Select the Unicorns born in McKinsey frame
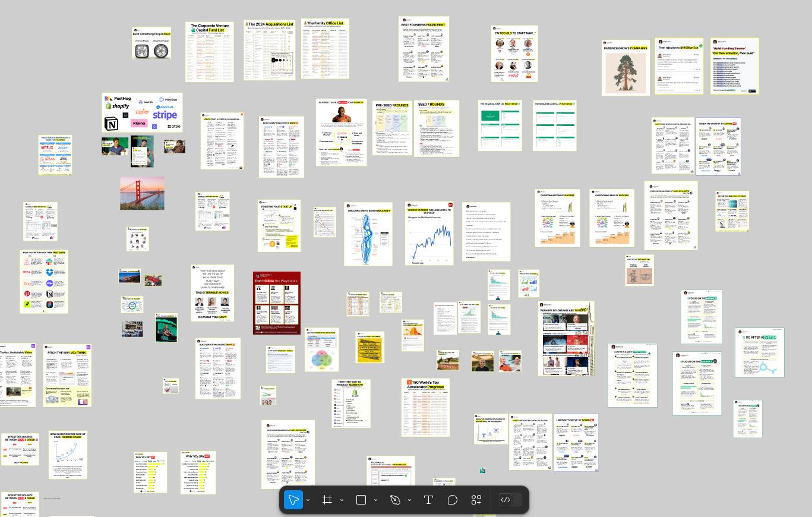This screenshot has width=812, height=517. (x=368, y=234)
